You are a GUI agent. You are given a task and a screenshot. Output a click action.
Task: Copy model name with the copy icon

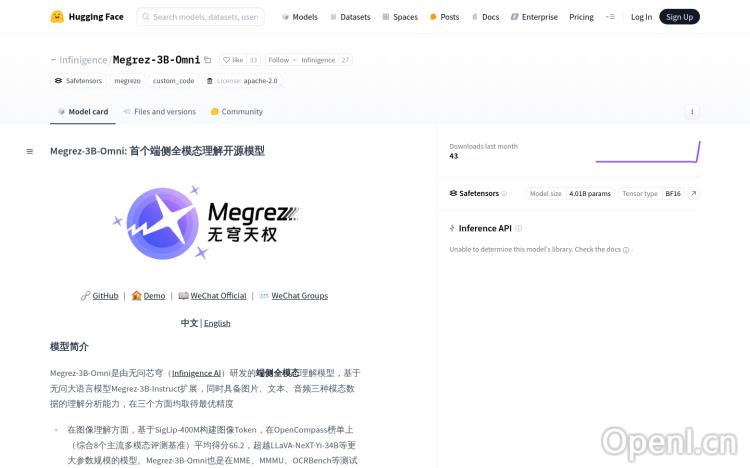click(x=208, y=60)
